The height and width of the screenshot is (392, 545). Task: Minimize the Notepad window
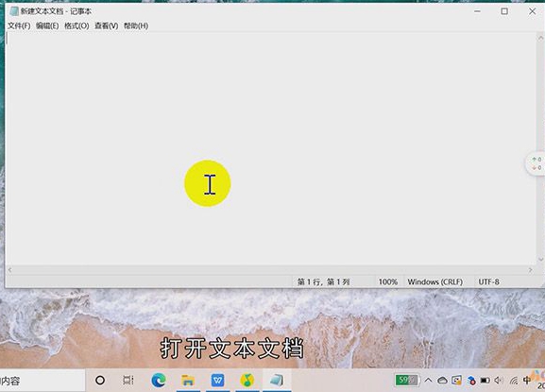[477, 11]
